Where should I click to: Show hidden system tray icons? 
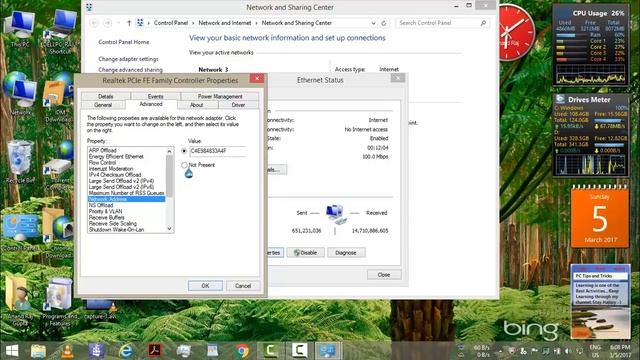coord(500,351)
